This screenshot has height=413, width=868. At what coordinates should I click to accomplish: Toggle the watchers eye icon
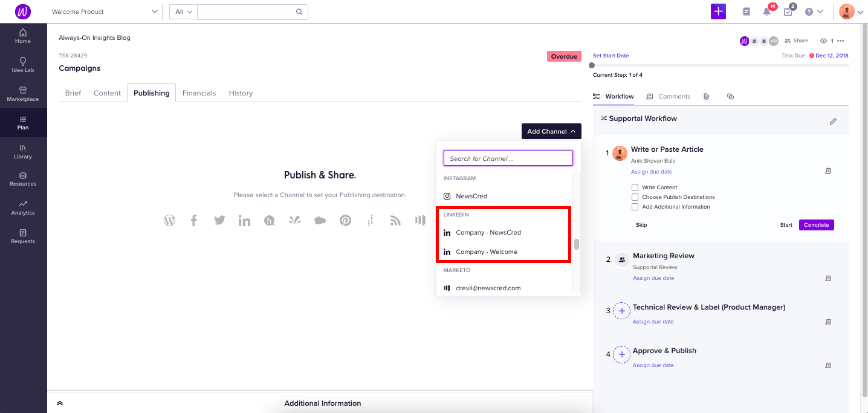823,41
